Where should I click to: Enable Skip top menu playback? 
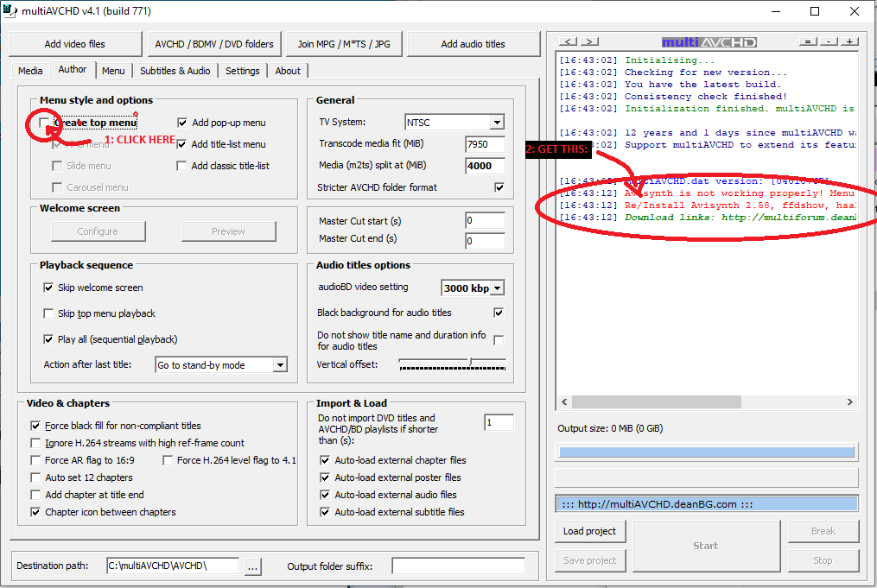pyautogui.click(x=48, y=313)
